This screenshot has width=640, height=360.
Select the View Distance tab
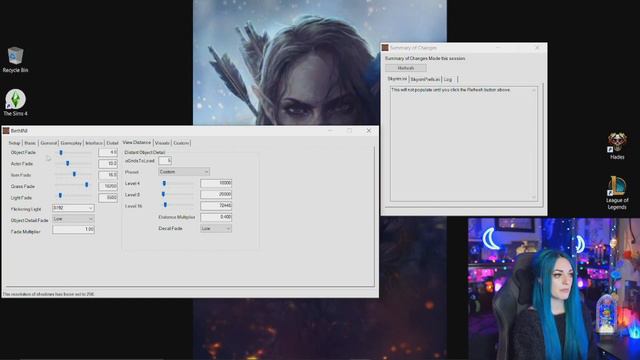click(x=137, y=142)
